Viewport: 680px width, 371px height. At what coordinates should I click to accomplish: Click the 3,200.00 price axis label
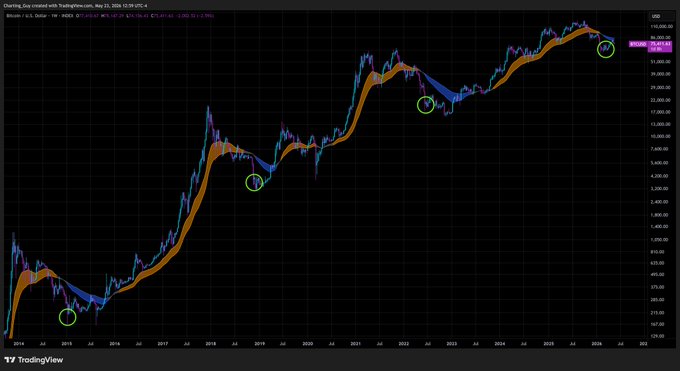(660, 188)
